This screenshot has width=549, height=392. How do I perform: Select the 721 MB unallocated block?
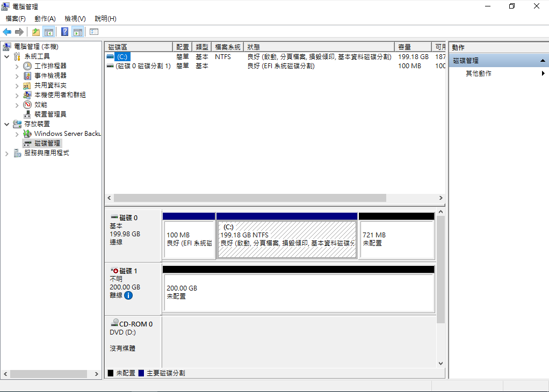coord(397,239)
